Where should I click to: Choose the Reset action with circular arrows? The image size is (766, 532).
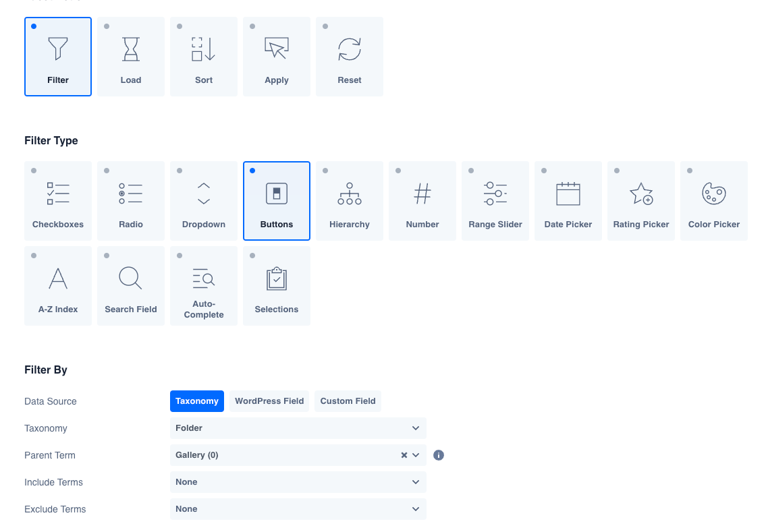(350, 57)
